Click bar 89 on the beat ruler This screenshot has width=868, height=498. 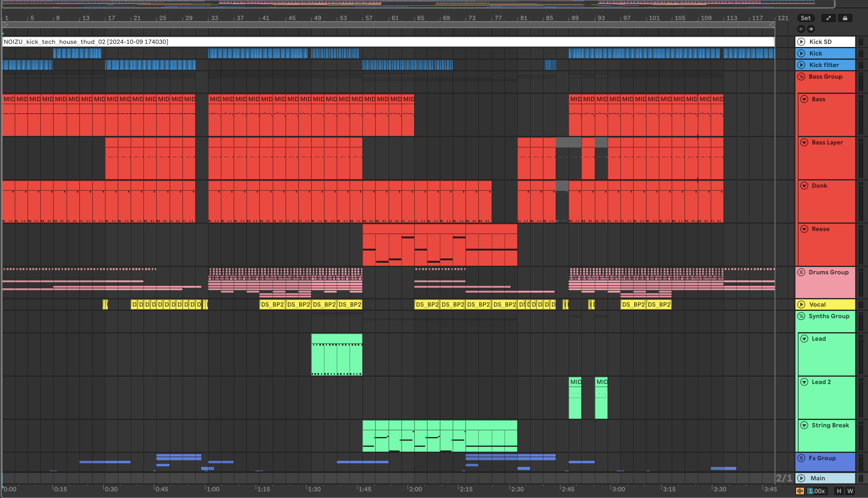pos(575,18)
